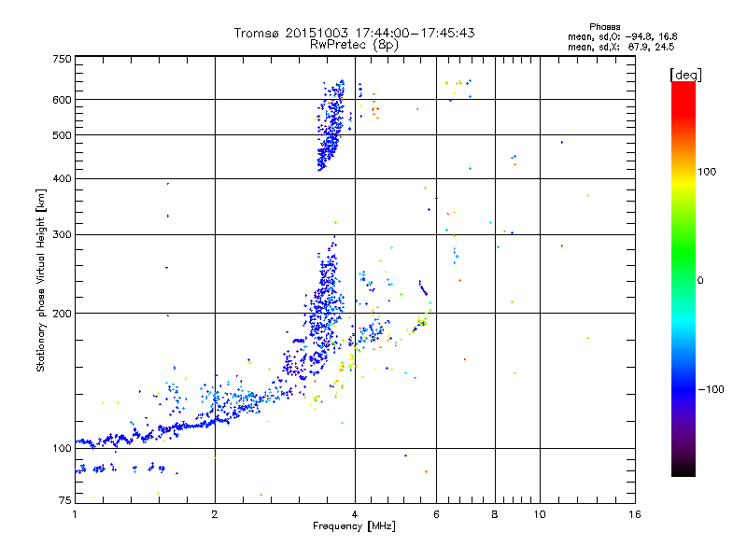Click the '6' x-axis tick label
This screenshot has height=560, width=747.
[436, 514]
